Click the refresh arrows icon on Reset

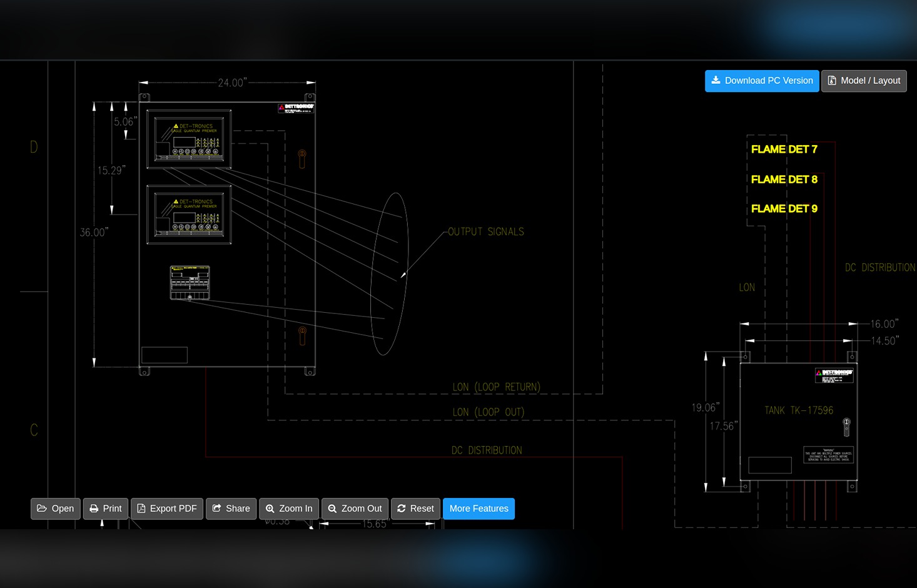402,509
